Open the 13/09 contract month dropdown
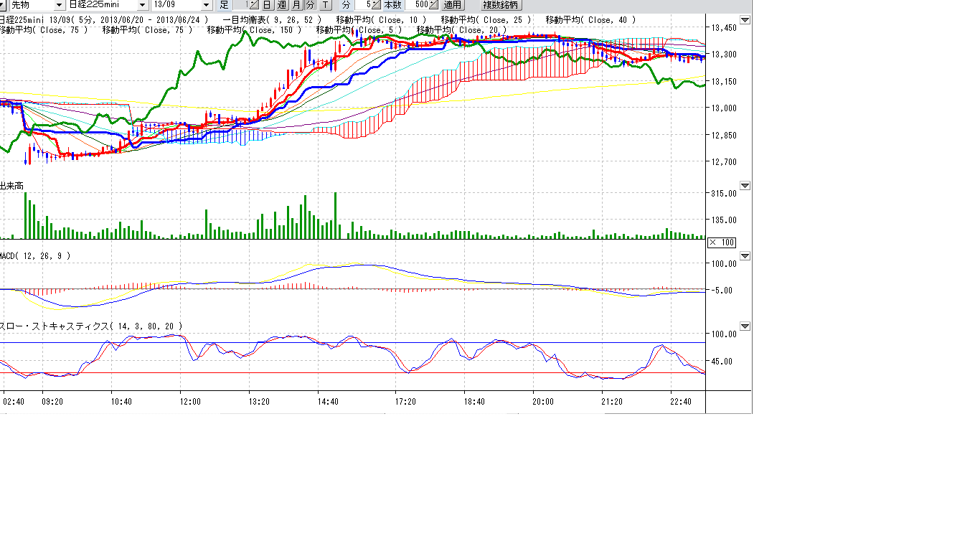The height and width of the screenshot is (551, 980). pyautogui.click(x=207, y=5)
